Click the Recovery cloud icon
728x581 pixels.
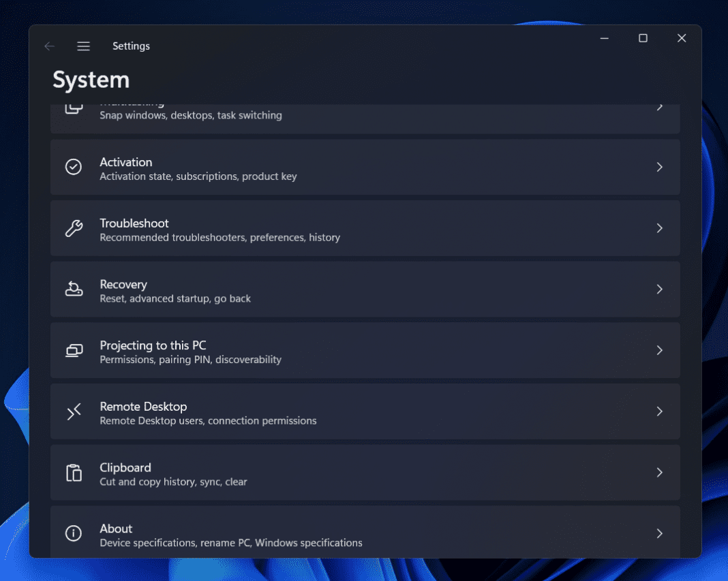coord(74,289)
